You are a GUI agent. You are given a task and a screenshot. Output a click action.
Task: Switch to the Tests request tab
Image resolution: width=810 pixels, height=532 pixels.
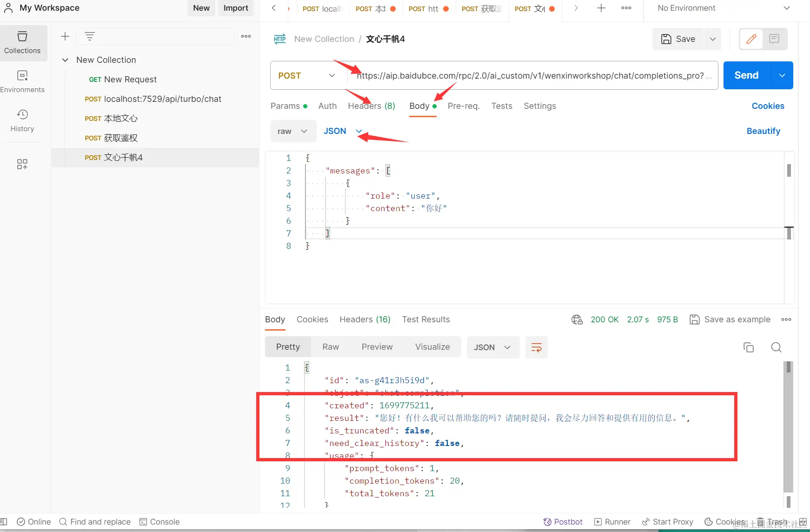click(x=502, y=106)
